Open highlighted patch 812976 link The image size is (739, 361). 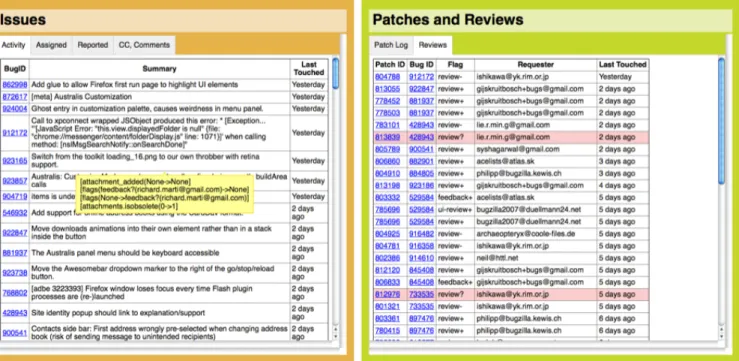[387, 295]
